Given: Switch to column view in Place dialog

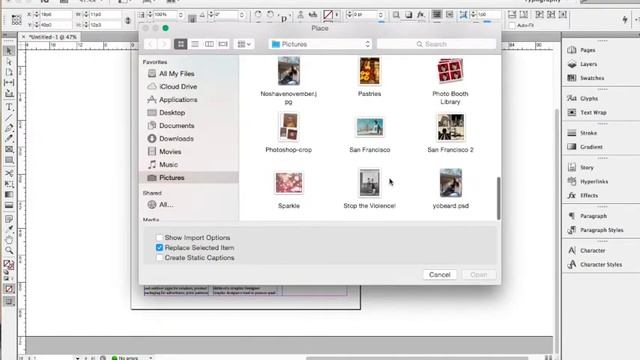Looking at the screenshot, I should point(209,44).
